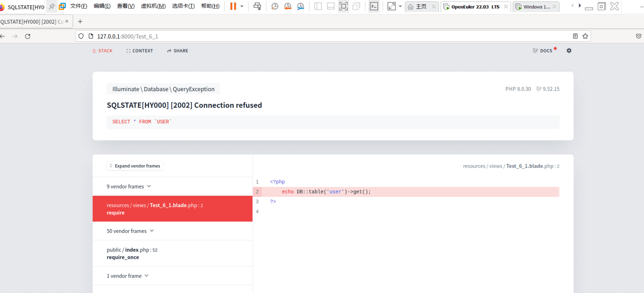
Task: Open the console terminal icon
Action: click(x=374, y=6)
